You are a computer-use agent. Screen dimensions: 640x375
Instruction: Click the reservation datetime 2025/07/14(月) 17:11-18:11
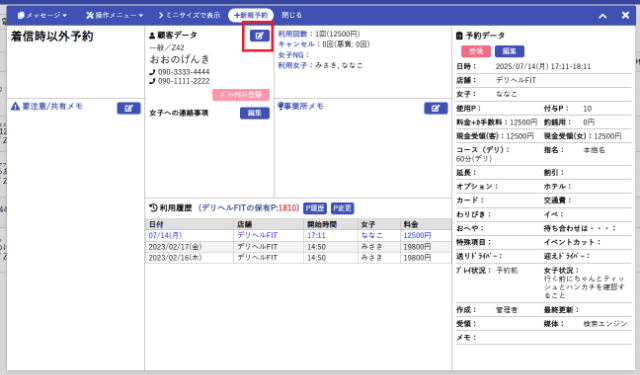tap(543, 66)
